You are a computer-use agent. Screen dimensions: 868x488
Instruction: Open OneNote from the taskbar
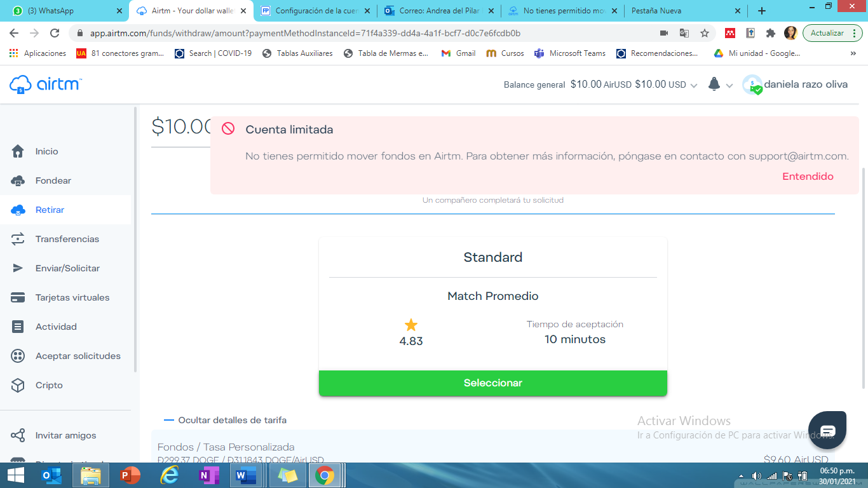[208, 475]
